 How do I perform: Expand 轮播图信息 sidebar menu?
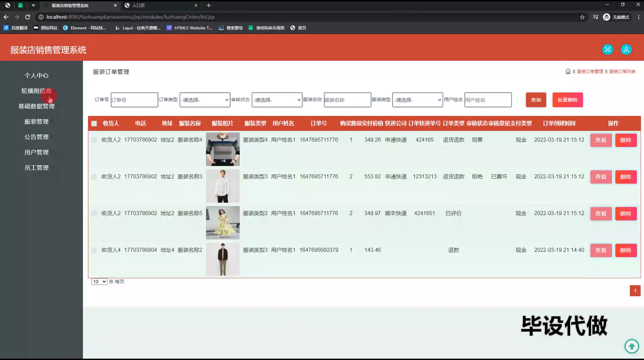point(36,91)
